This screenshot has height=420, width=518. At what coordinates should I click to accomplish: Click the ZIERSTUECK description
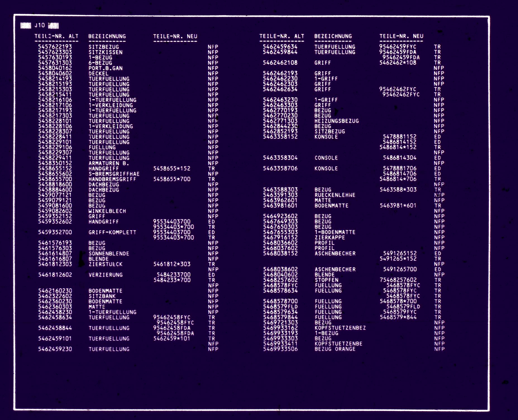(x=106, y=264)
